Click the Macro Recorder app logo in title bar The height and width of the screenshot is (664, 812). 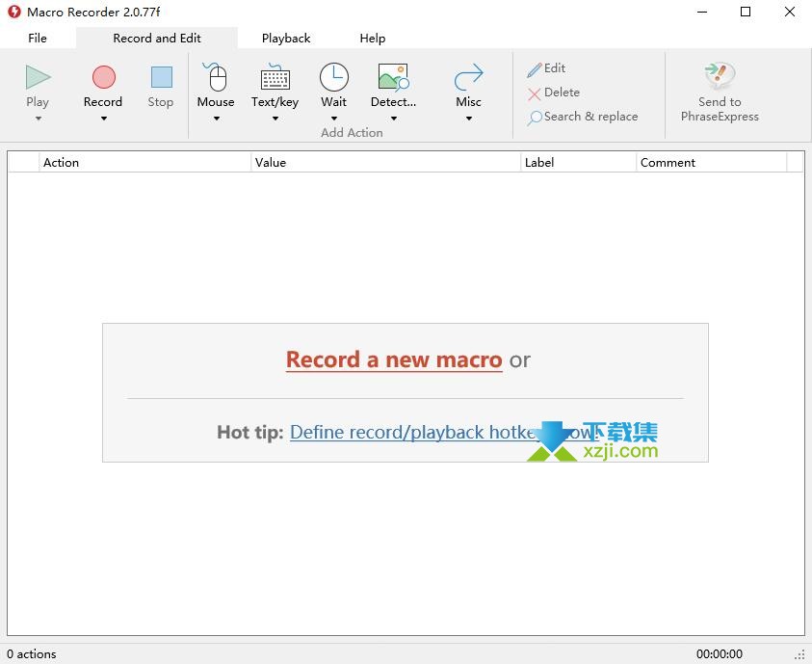point(14,12)
